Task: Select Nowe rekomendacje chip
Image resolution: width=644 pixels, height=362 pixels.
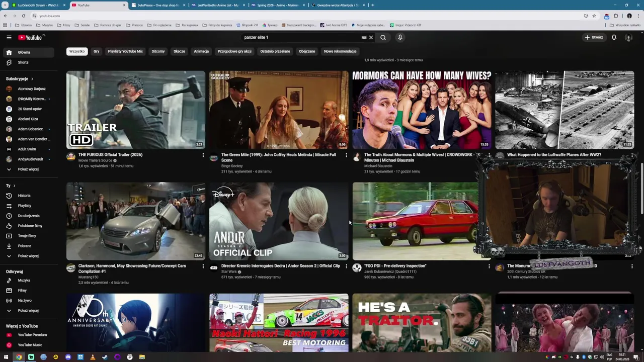Action: pos(340,51)
